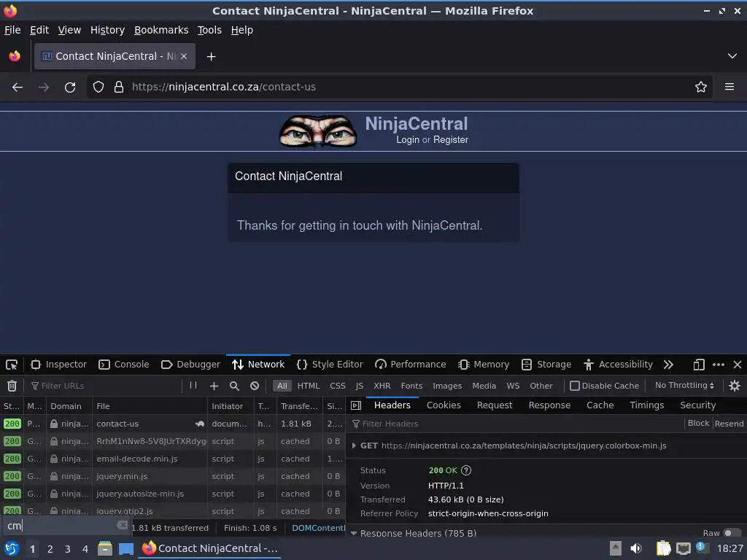Click the NinjaCentral ninja eyes logo
This screenshot has width=747, height=560.
(318, 131)
